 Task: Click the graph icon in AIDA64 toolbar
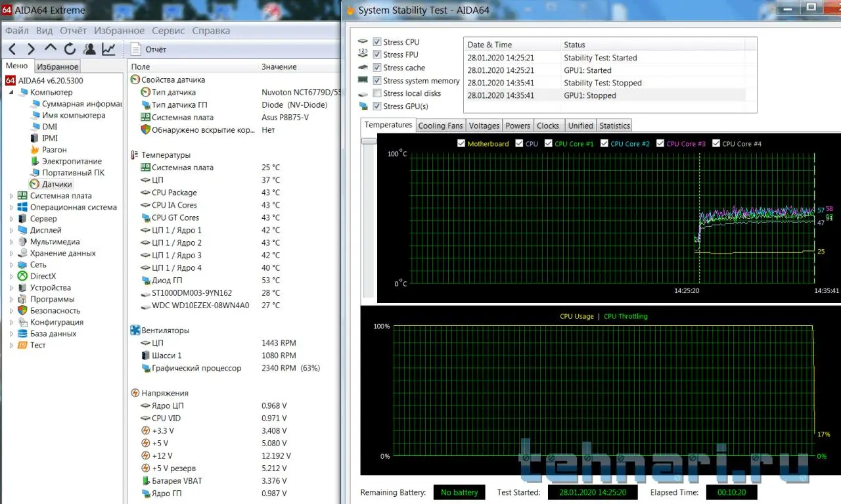[108, 49]
